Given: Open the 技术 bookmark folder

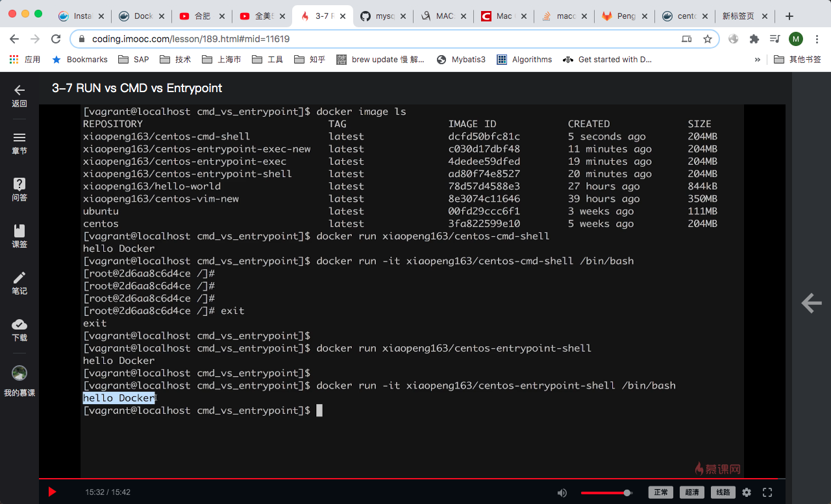Looking at the screenshot, I should pyautogui.click(x=175, y=60).
